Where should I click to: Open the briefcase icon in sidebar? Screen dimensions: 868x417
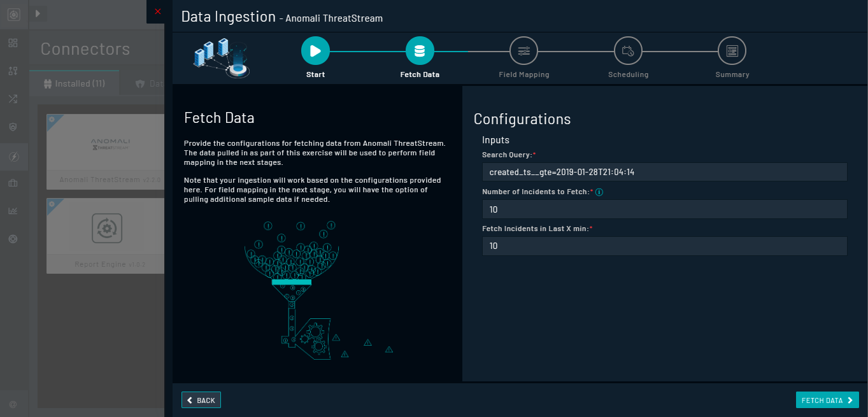coord(13,183)
